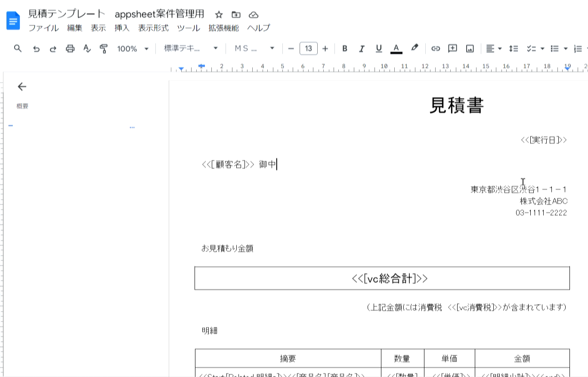
Task: Click the <<[実行日]>> placeholder
Action: 544,140
